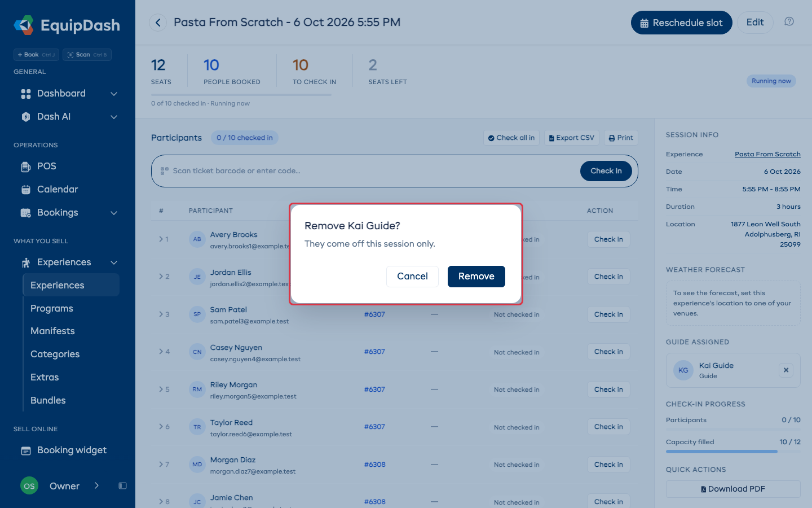Image resolution: width=812 pixels, height=508 pixels.
Task: Check all participants in
Action: (511, 138)
